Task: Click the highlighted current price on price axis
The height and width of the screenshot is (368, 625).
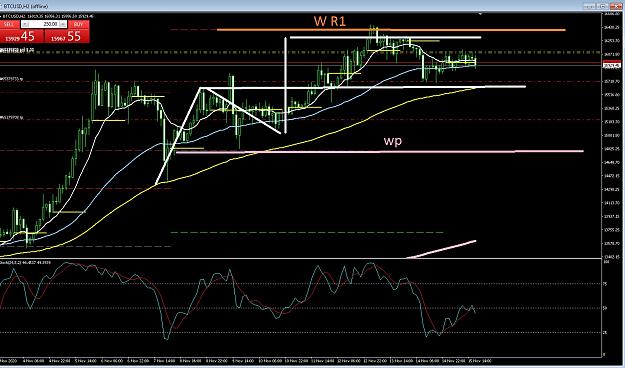Action: [611, 66]
